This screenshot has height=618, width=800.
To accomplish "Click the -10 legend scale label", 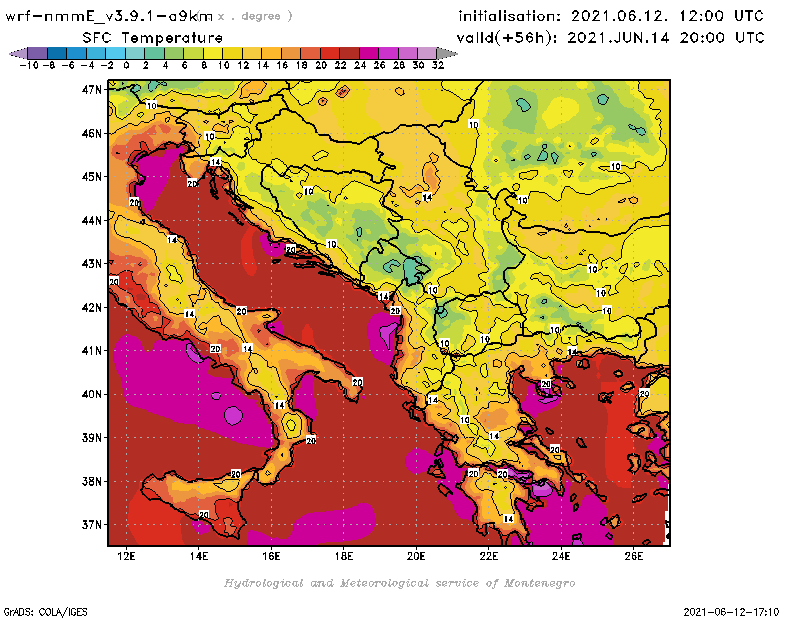I will tap(29, 65).
